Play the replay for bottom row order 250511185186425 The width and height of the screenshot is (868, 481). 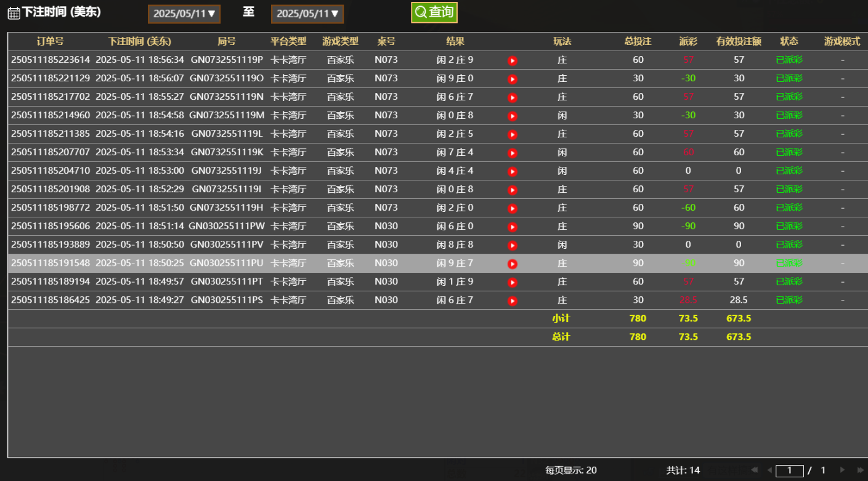pyautogui.click(x=512, y=300)
